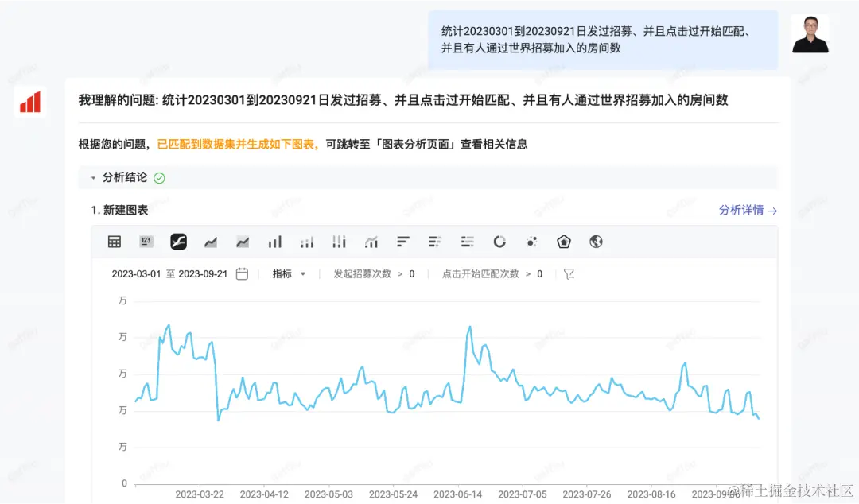Viewport: 859px width, 504px height.
Task: Edit the 点击开始匹配次数 > 0 filter
Action: pyautogui.click(x=492, y=274)
